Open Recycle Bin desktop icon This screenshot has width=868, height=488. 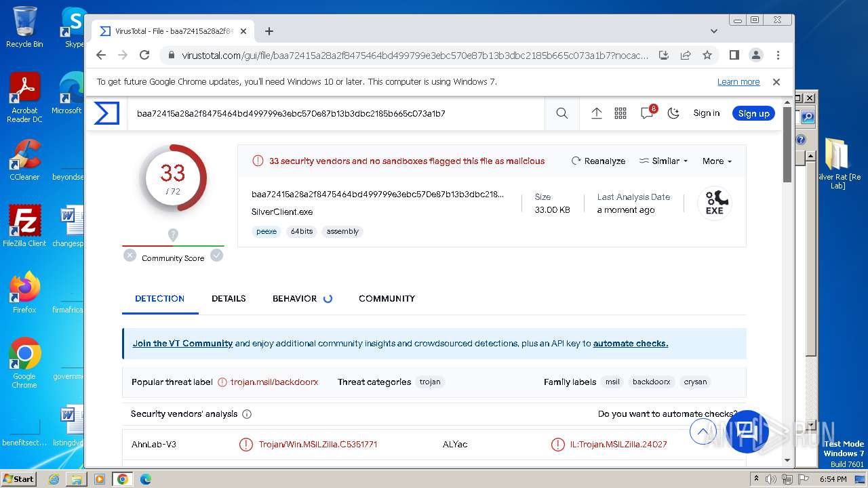(x=24, y=27)
